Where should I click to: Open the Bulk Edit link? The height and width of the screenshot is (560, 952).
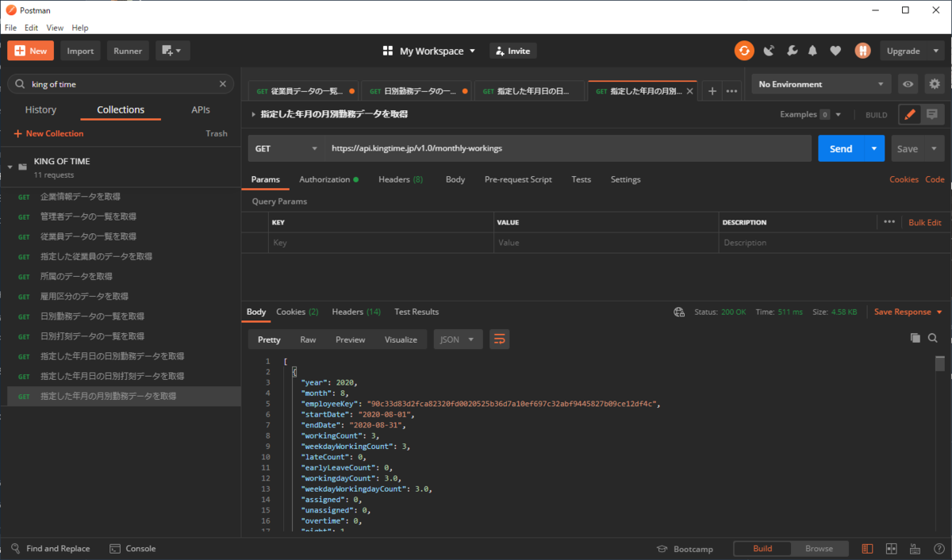925,223
